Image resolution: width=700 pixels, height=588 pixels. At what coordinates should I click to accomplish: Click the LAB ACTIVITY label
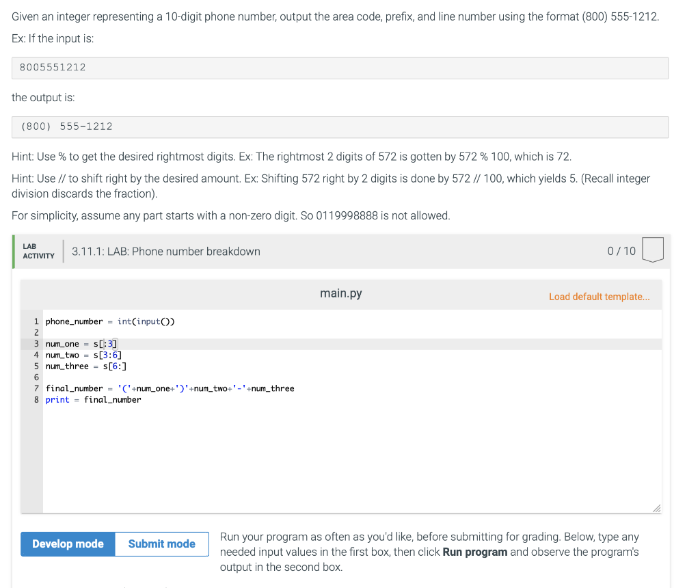38,251
